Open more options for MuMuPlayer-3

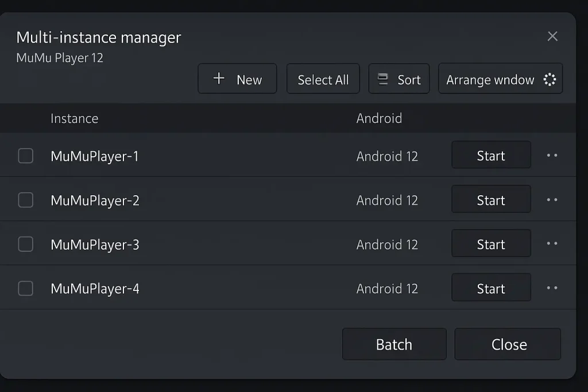(552, 244)
